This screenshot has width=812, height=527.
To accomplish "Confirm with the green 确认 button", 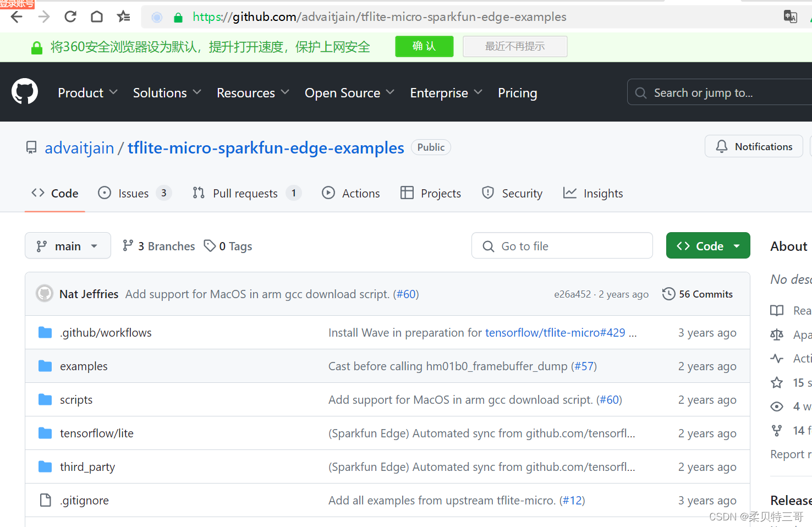I will click(424, 46).
